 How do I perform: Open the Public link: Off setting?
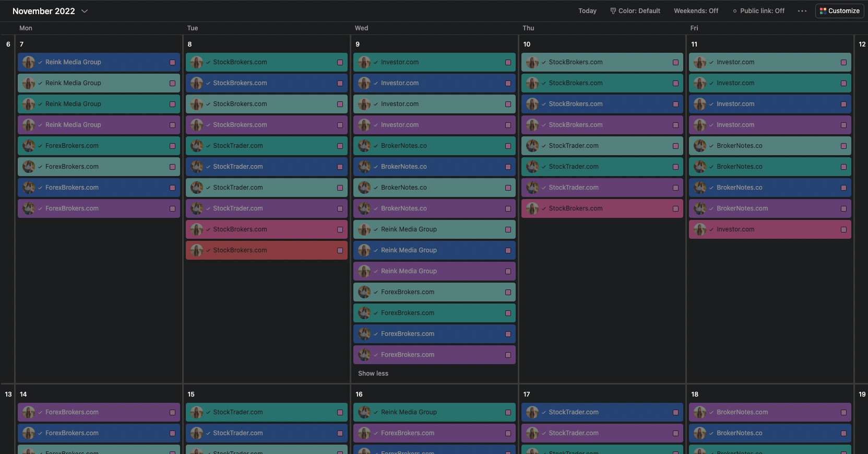(758, 11)
